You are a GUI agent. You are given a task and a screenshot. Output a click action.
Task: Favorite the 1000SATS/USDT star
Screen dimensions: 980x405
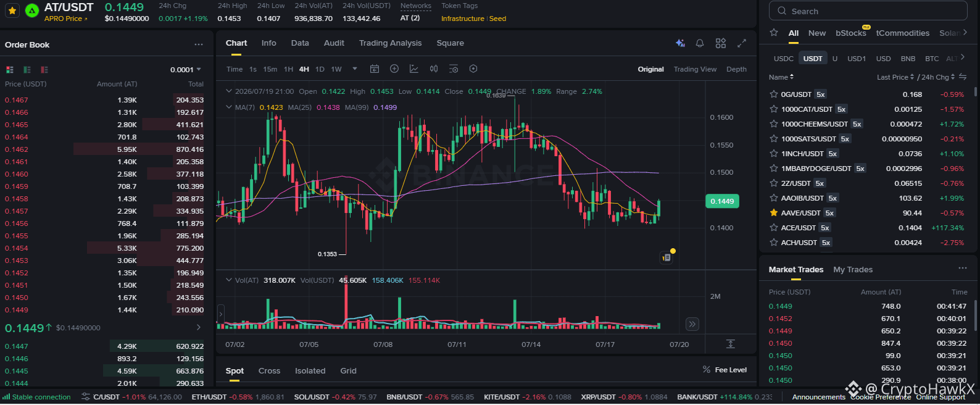774,139
